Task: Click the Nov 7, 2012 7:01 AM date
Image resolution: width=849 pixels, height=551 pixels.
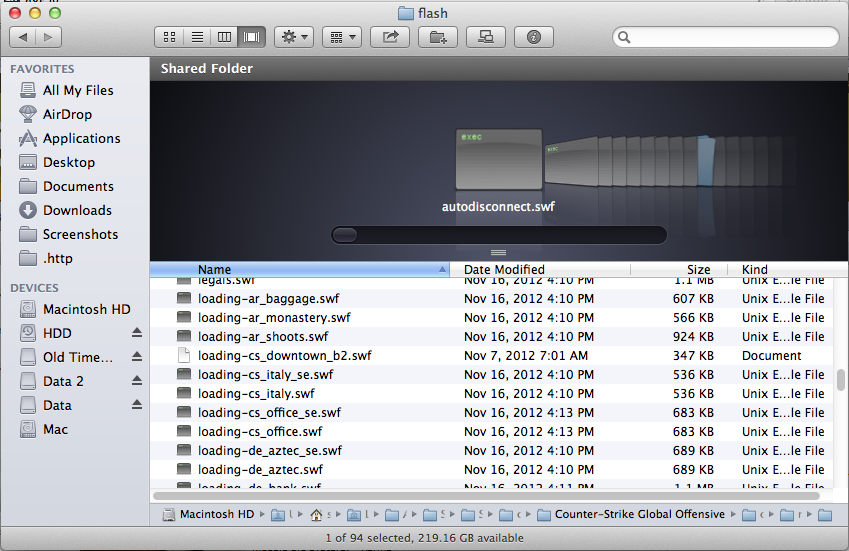Action: click(526, 356)
